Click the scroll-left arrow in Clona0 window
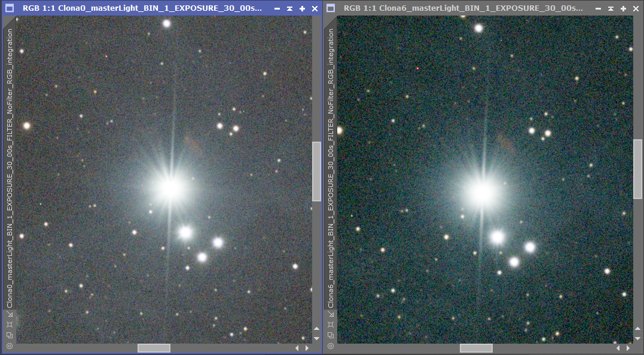Image resolution: width=644 pixels, height=355 pixels. point(297,348)
